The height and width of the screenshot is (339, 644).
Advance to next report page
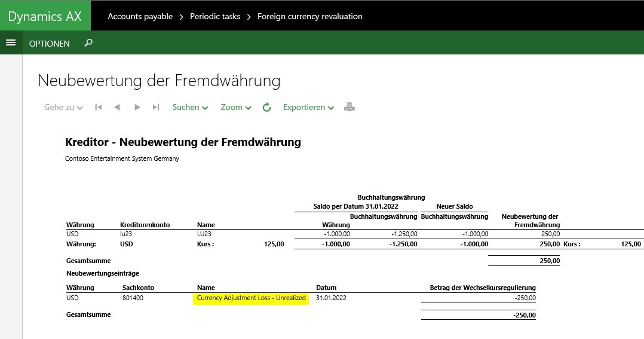(x=137, y=108)
